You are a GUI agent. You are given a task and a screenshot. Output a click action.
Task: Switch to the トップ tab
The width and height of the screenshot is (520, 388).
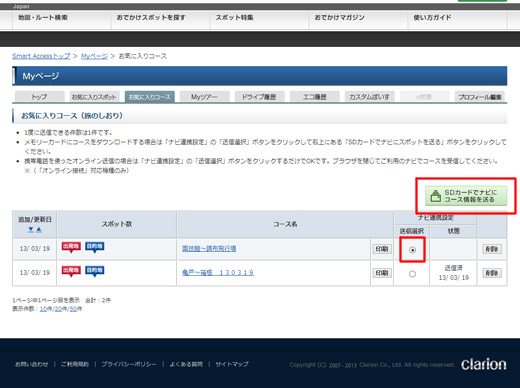pyautogui.click(x=39, y=97)
